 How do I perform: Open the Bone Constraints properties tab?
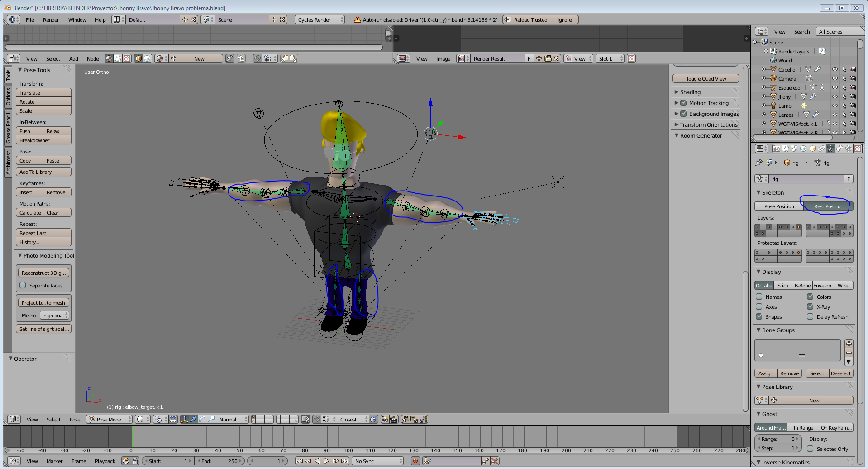(x=849, y=148)
